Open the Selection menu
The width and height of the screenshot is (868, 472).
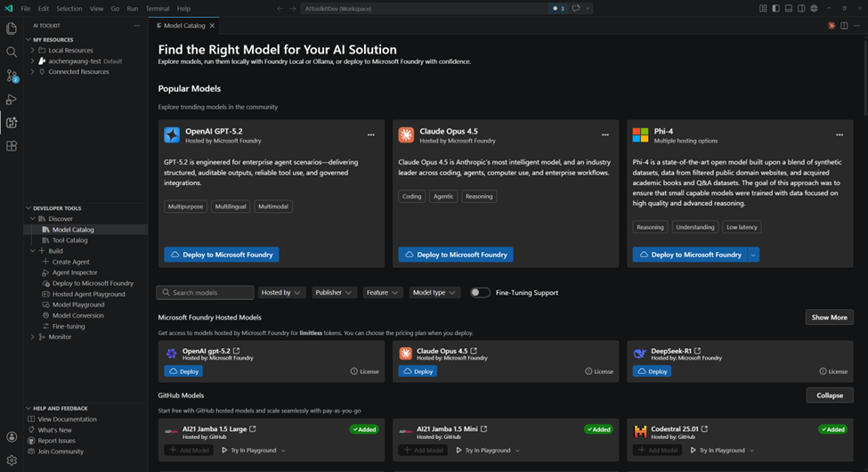[x=69, y=8]
